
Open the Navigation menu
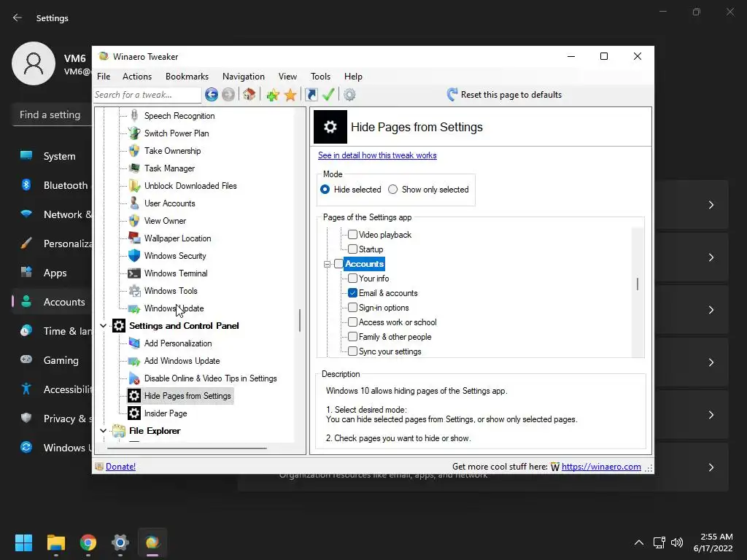(243, 76)
